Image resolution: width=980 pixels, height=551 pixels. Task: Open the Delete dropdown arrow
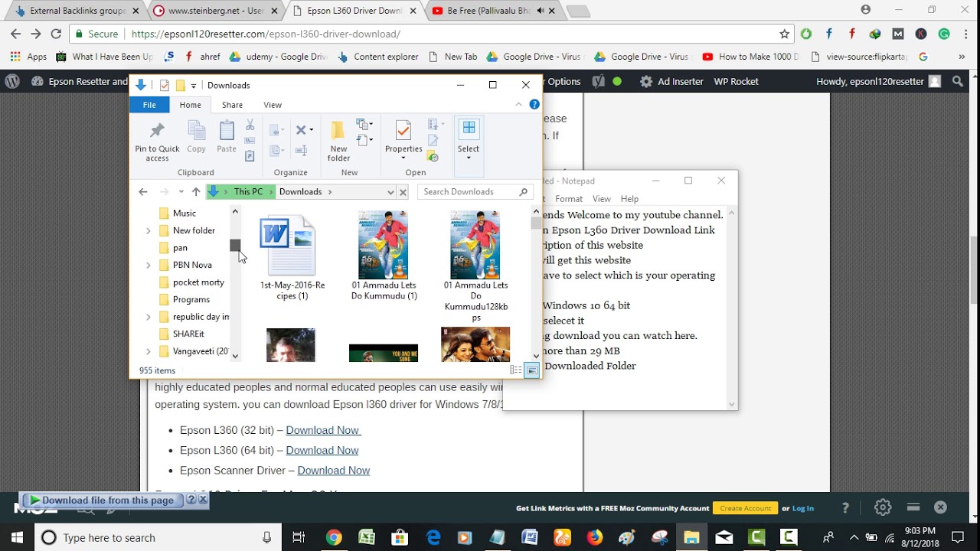(x=312, y=130)
